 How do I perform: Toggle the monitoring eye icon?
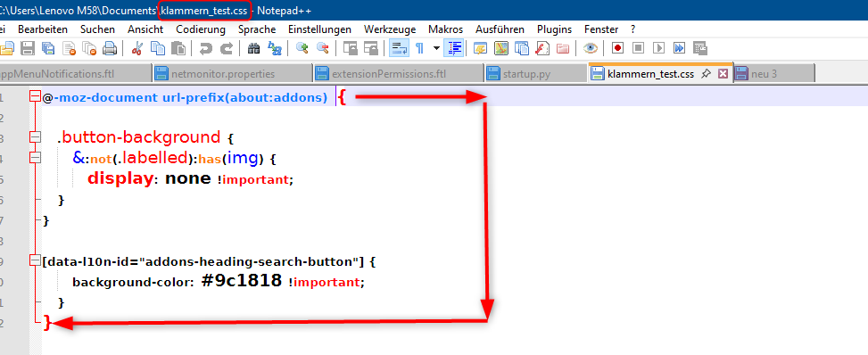pos(591,49)
